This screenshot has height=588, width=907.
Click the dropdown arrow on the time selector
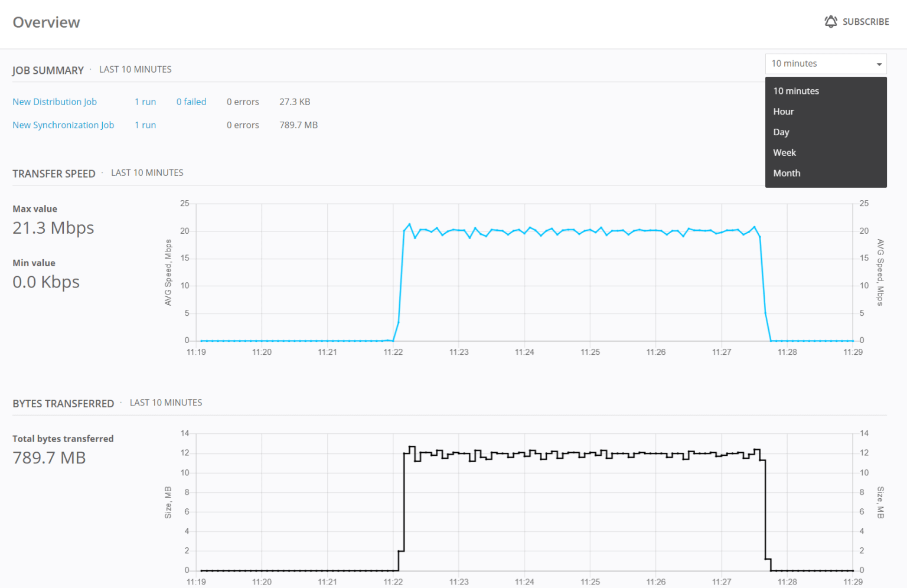coord(878,63)
